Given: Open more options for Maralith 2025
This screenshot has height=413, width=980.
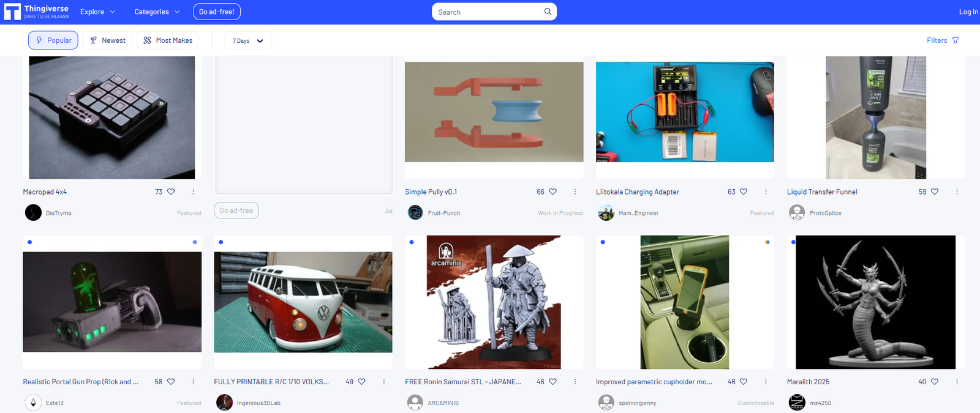Looking at the screenshot, I should click(x=957, y=381).
